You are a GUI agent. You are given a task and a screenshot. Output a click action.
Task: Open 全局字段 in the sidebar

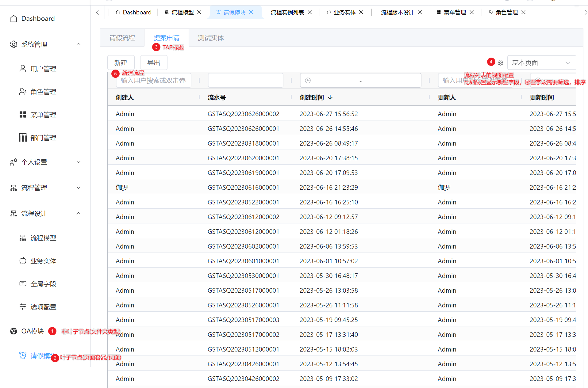click(43, 284)
